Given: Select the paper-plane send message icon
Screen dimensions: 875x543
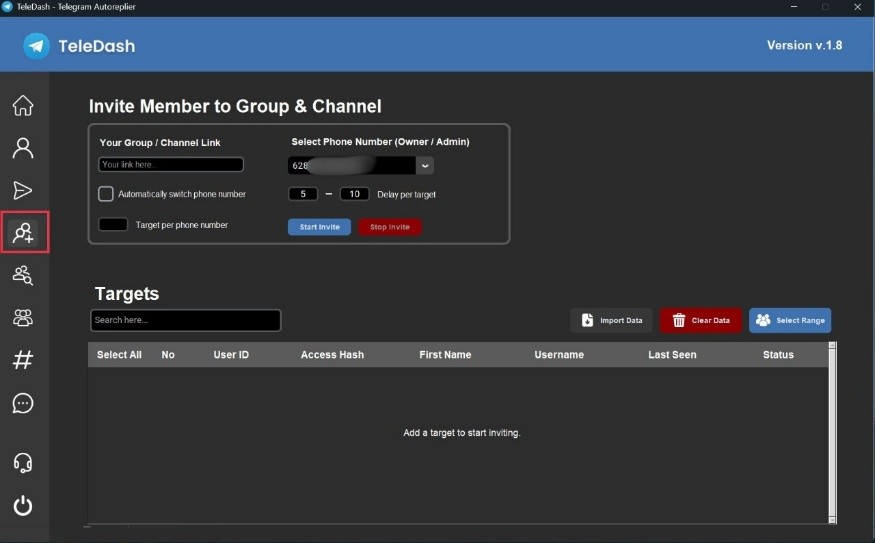Looking at the screenshot, I should (23, 190).
